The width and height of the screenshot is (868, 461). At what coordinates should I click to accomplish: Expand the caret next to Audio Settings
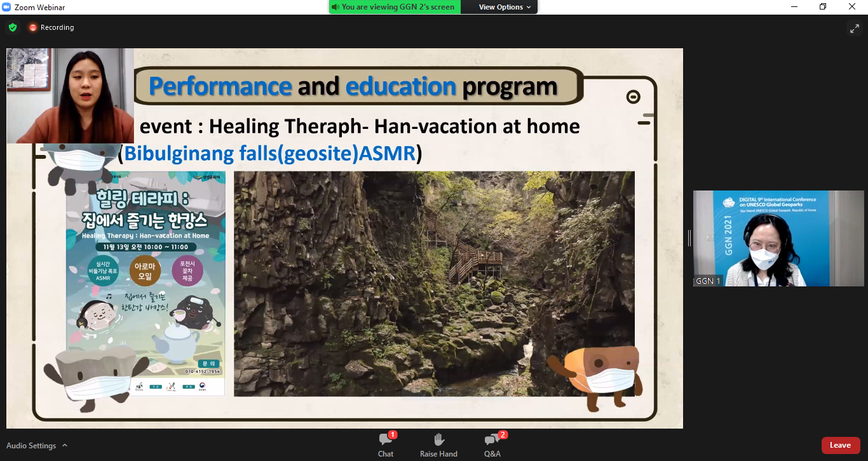coord(65,446)
